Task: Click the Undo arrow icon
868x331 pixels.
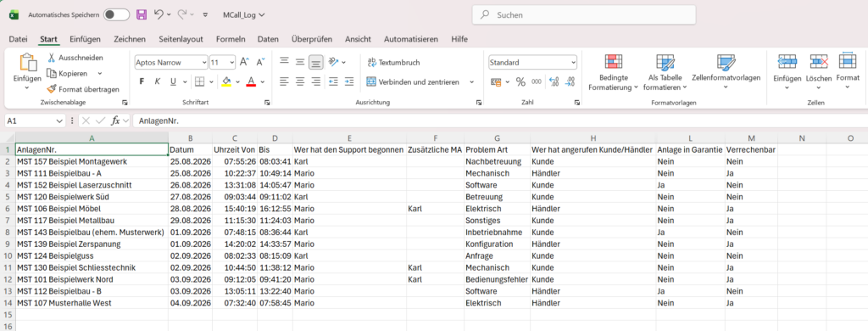Action: coord(159,15)
